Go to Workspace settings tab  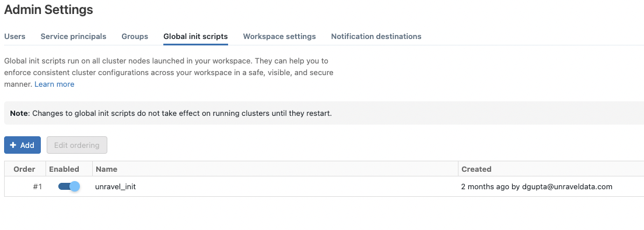pos(279,37)
